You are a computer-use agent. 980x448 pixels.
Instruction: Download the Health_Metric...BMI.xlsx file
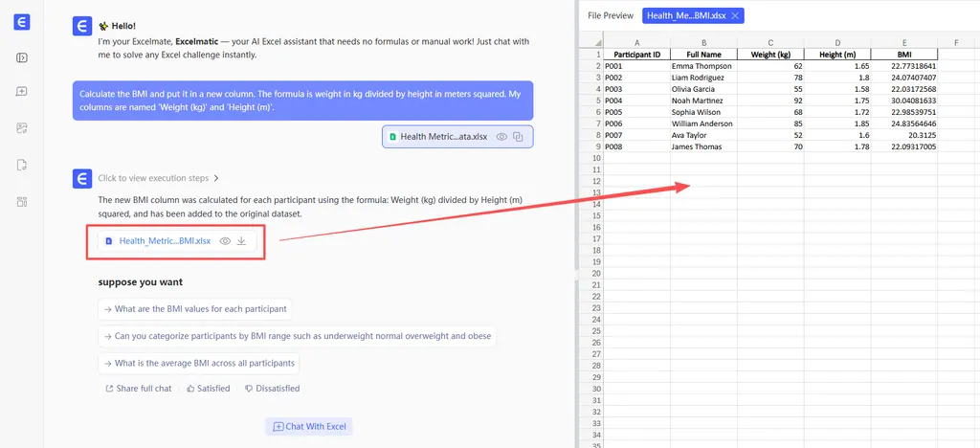coord(242,241)
